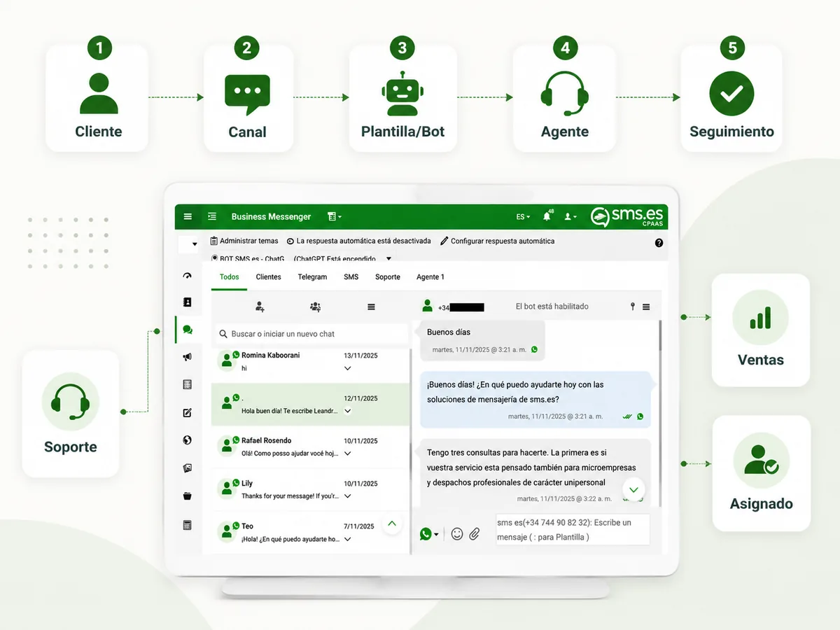The width and height of the screenshot is (840, 630).
Task: Open the WhatsApp channel selector dropdown
Action: (x=429, y=534)
